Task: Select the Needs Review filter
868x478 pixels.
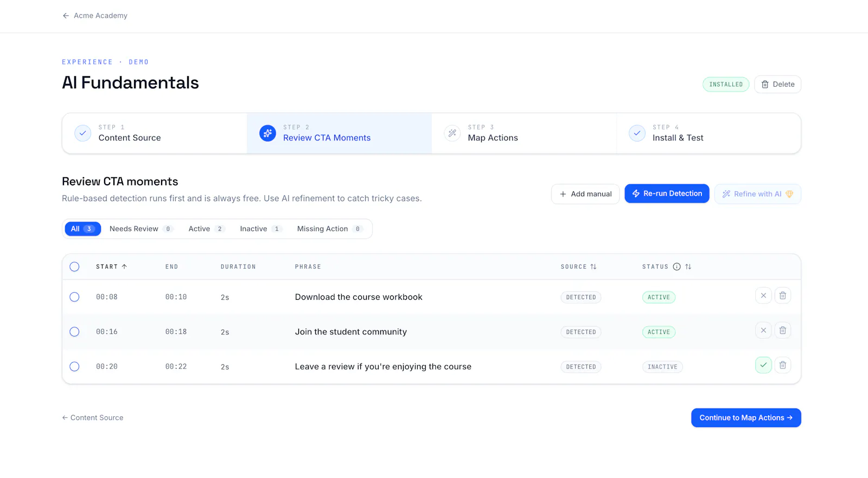Action: pos(141,229)
